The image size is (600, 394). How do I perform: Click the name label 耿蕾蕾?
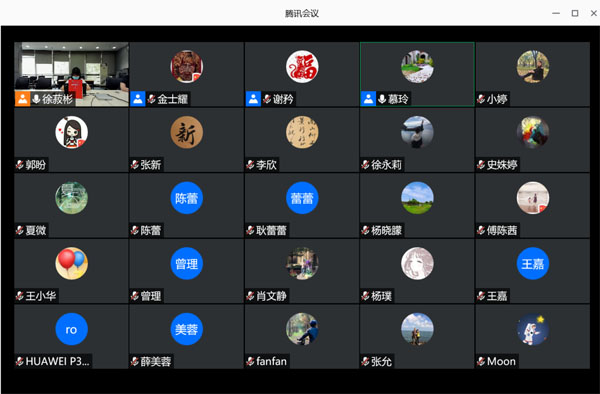coord(271,230)
